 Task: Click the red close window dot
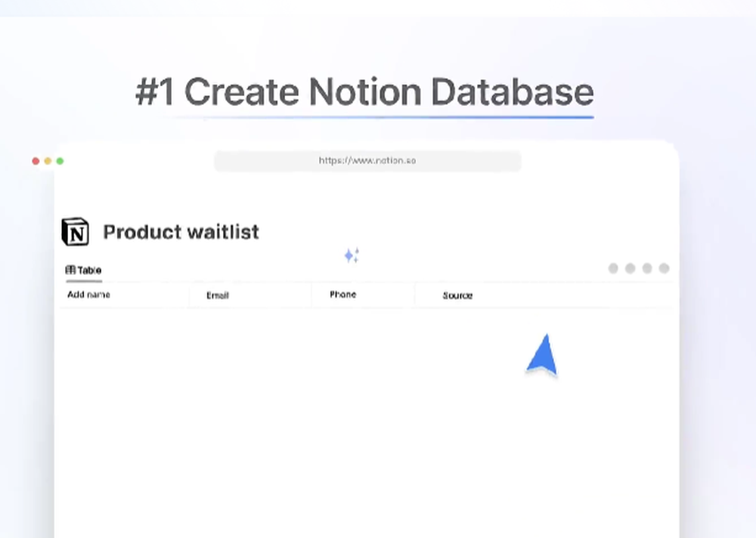[x=36, y=161]
